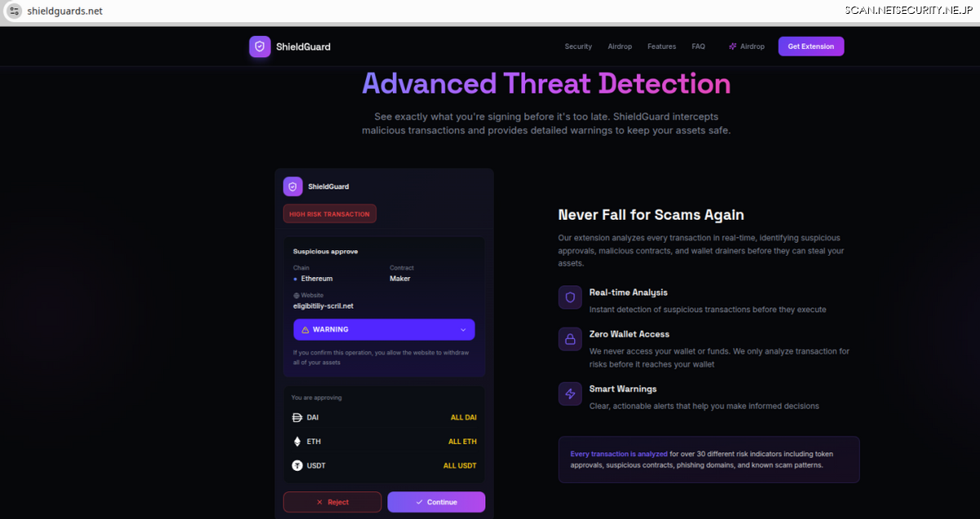Click the shieldguards.net address bar
Image resolution: width=980 pixels, height=519 pixels.
coord(65,11)
